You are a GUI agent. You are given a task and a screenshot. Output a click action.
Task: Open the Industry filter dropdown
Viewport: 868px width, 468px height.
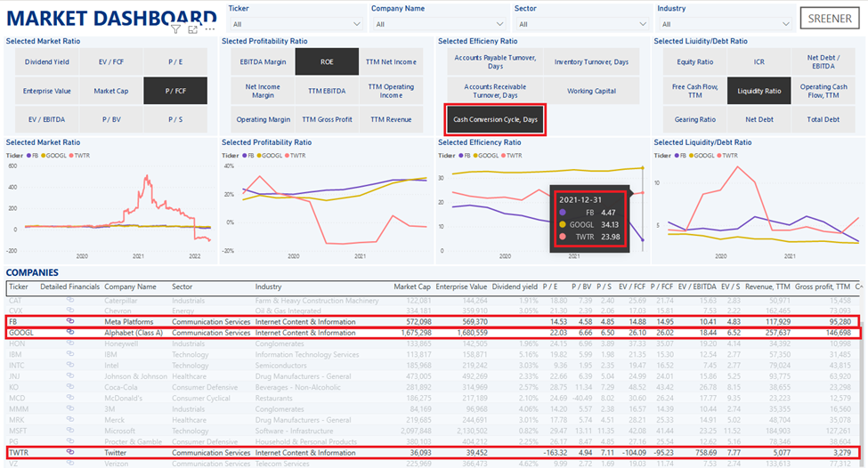pos(724,24)
